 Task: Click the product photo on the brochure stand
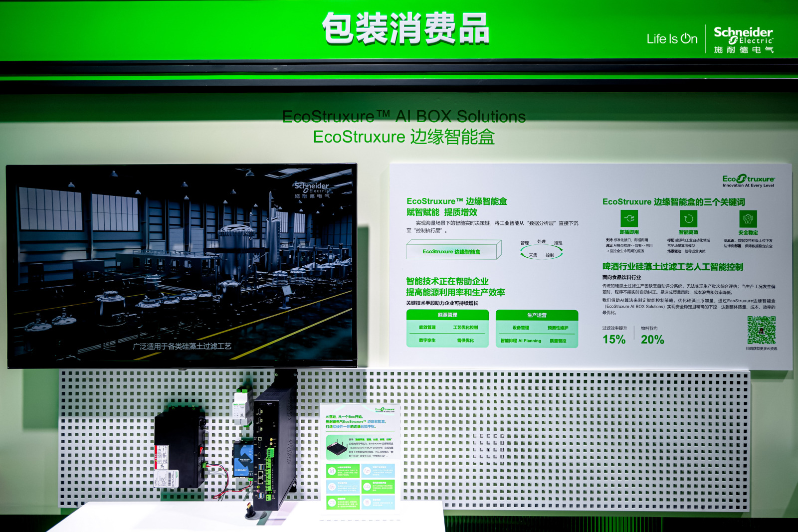point(337,448)
